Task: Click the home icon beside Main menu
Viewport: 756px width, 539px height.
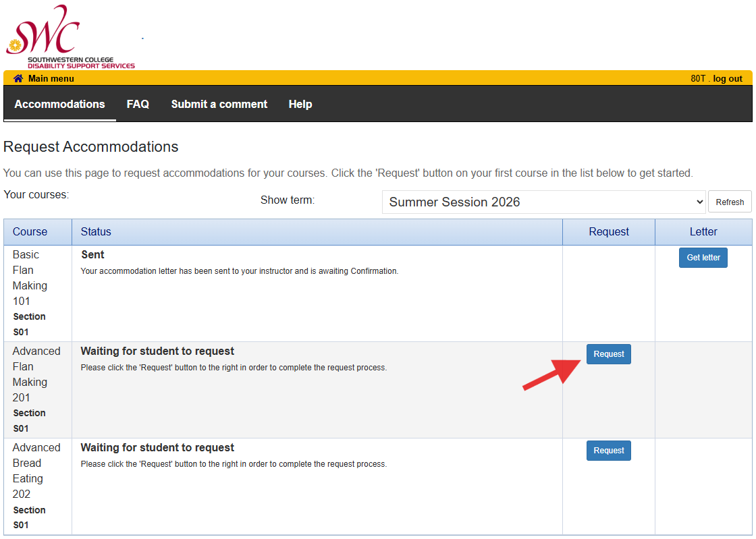Action: pyautogui.click(x=18, y=78)
